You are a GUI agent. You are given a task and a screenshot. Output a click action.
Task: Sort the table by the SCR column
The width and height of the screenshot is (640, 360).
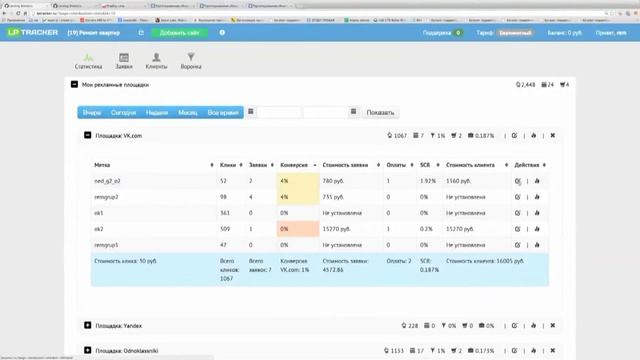(x=430, y=165)
